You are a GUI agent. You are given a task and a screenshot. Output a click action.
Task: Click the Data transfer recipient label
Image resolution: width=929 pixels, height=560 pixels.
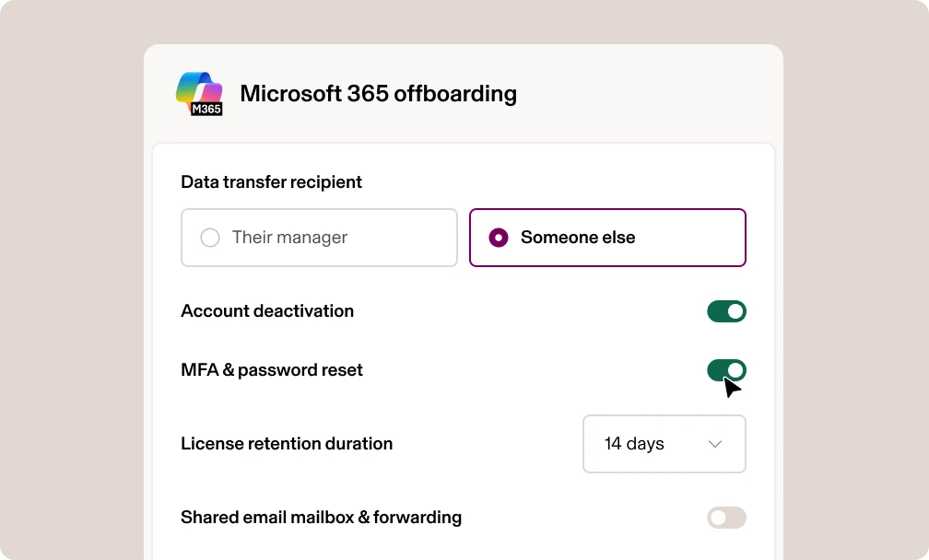271,181
